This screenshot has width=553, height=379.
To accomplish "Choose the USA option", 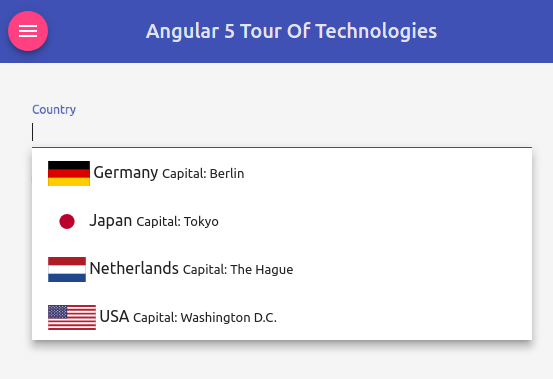I will 282,317.
